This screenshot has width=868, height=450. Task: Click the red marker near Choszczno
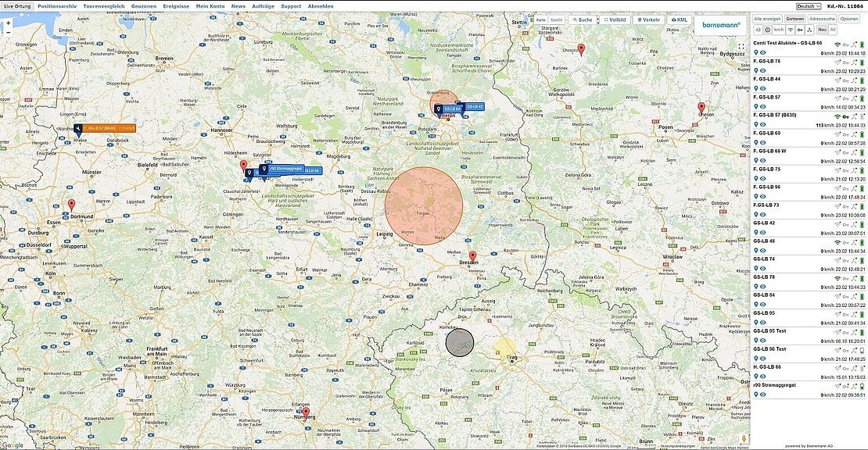(581, 49)
